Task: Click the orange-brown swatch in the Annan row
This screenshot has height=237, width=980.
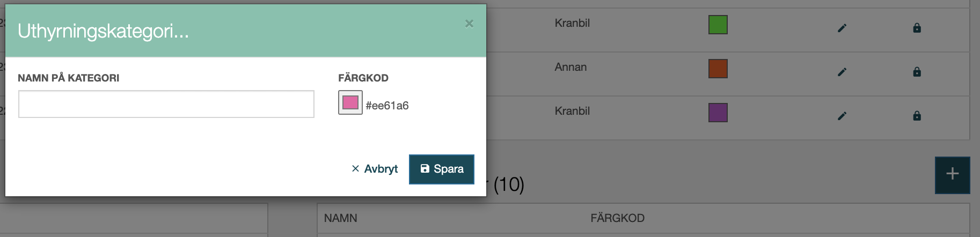Action: point(718,69)
